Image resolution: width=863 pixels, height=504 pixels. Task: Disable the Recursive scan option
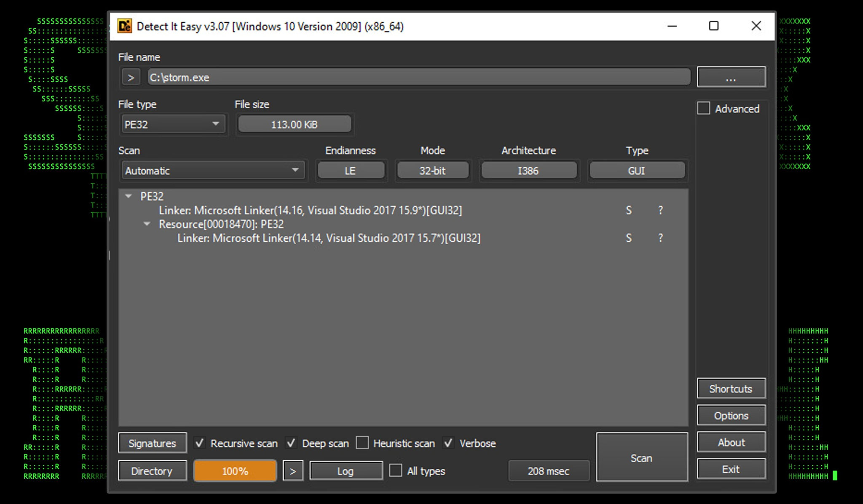(x=200, y=443)
